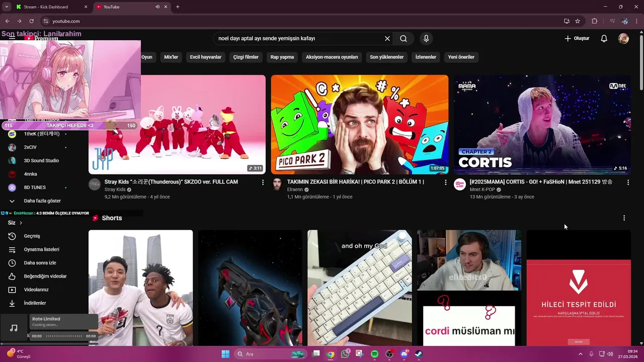Go back in browser history
Viewport: 644px width, 362px height.
point(7,21)
